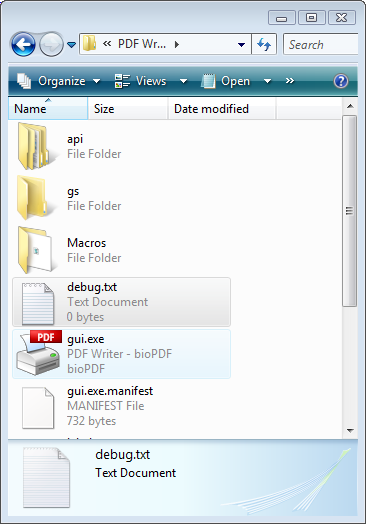Open the Views dropdown arrow
This screenshot has width=366, height=524.
[x=183, y=81]
